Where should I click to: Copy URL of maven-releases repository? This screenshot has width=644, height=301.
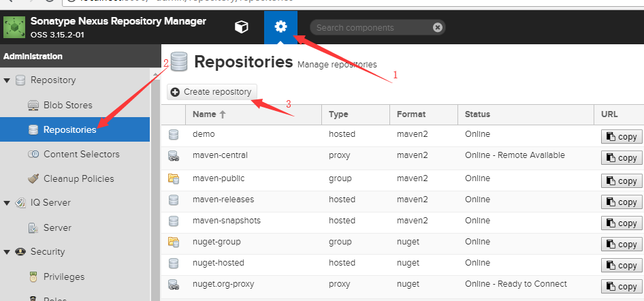click(x=622, y=202)
